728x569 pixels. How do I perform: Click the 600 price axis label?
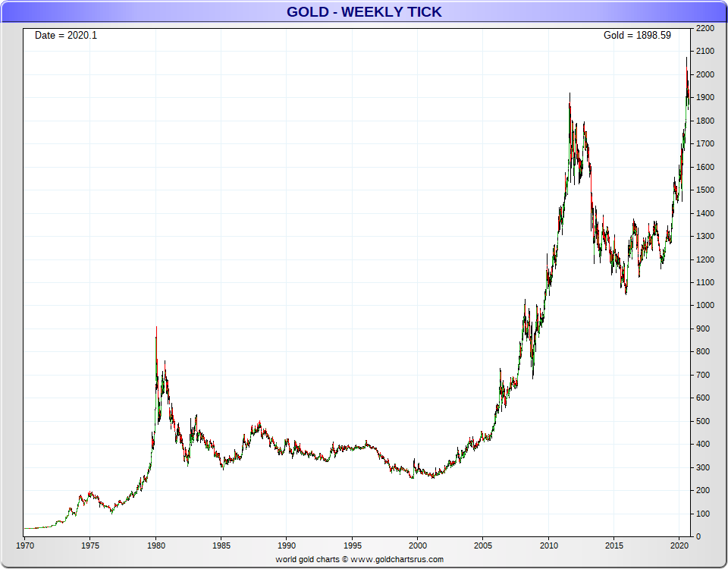click(703, 398)
